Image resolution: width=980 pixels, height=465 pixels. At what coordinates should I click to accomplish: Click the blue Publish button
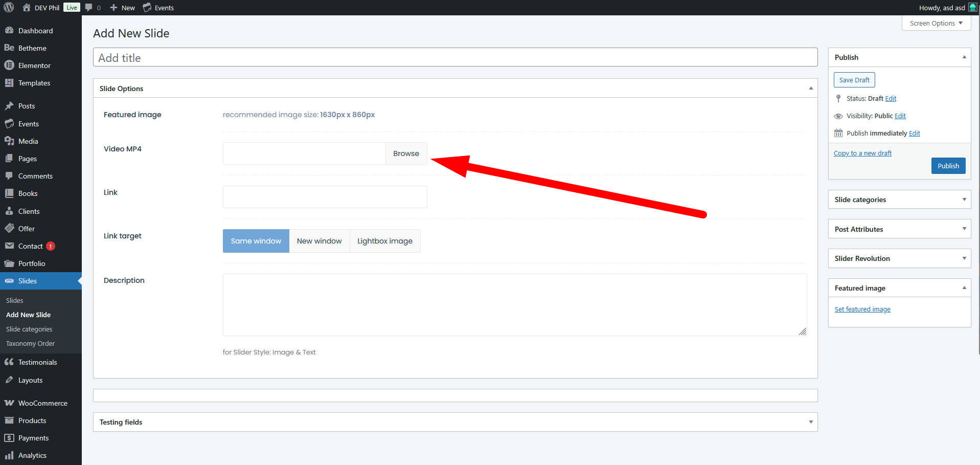coord(948,166)
